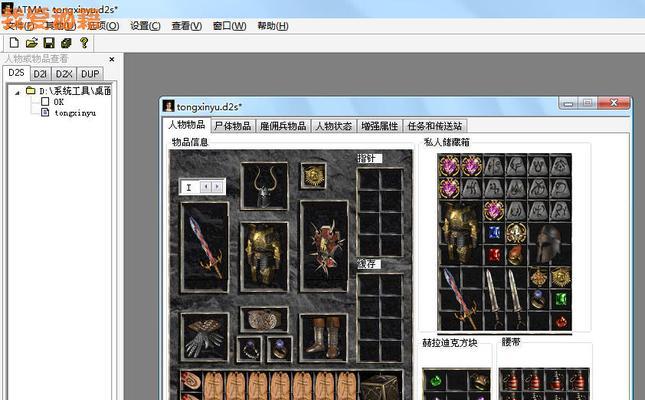Switch to the D2I tab
Image resolution: width=645 pixels, height=400 pixels.
pyautogui.click(x=40, y=74)
